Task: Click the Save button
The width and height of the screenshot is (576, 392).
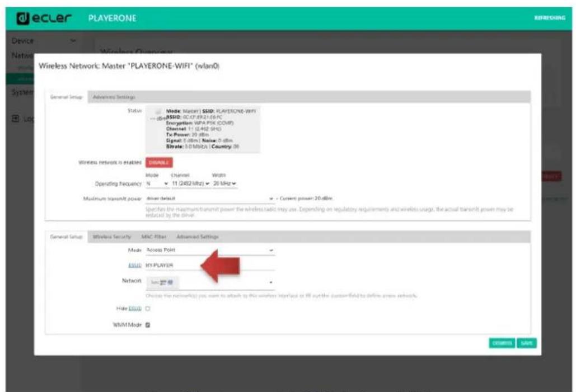Action: (x=527, y=343)
